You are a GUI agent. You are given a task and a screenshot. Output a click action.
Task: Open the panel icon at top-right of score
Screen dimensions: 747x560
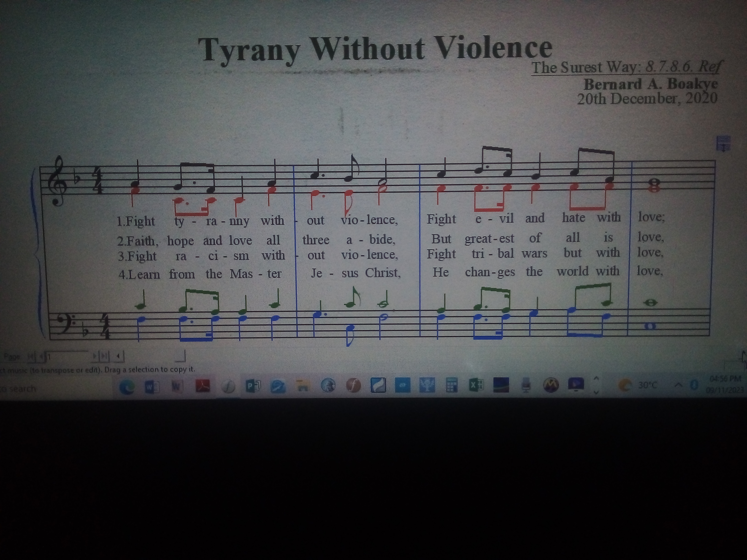pos(723,143)
